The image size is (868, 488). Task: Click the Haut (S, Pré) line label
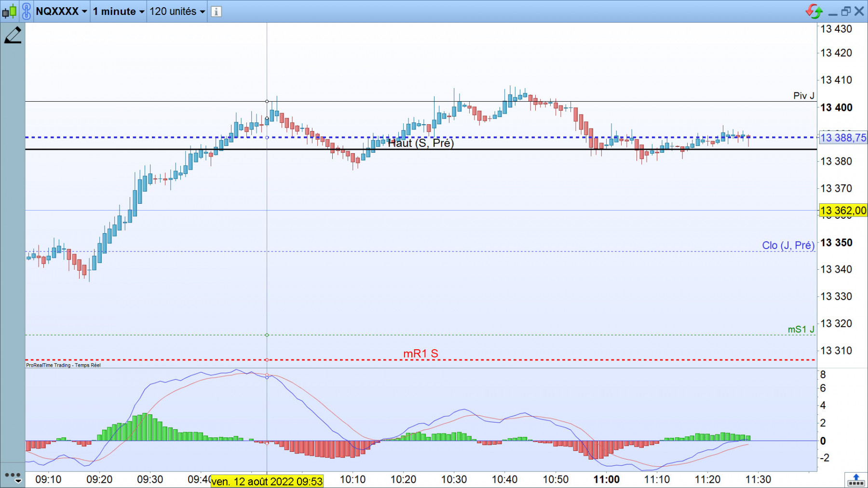(420, 143)
